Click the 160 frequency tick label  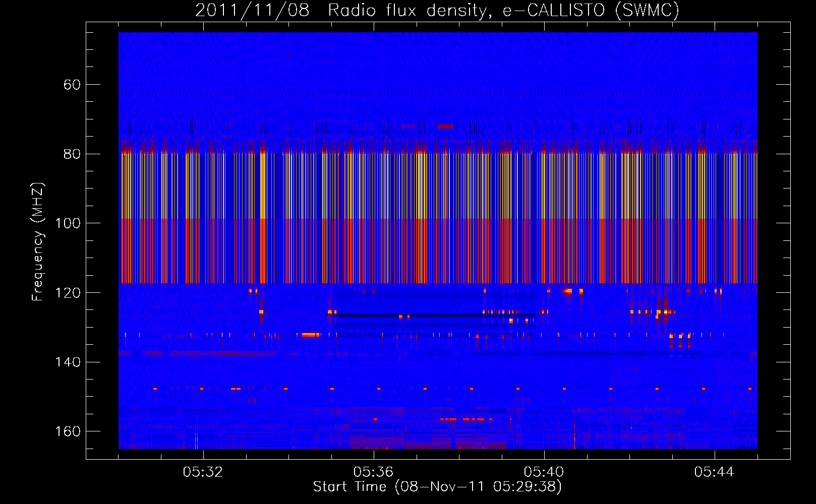click(x=68, y=431)
